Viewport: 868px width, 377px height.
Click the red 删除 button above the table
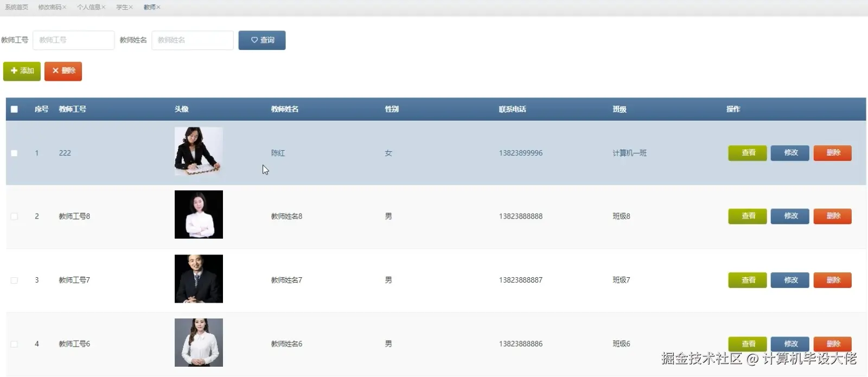coord(63,71)
